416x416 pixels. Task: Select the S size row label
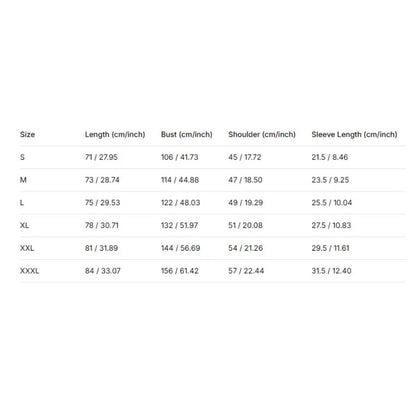click(x=22, y=157)
